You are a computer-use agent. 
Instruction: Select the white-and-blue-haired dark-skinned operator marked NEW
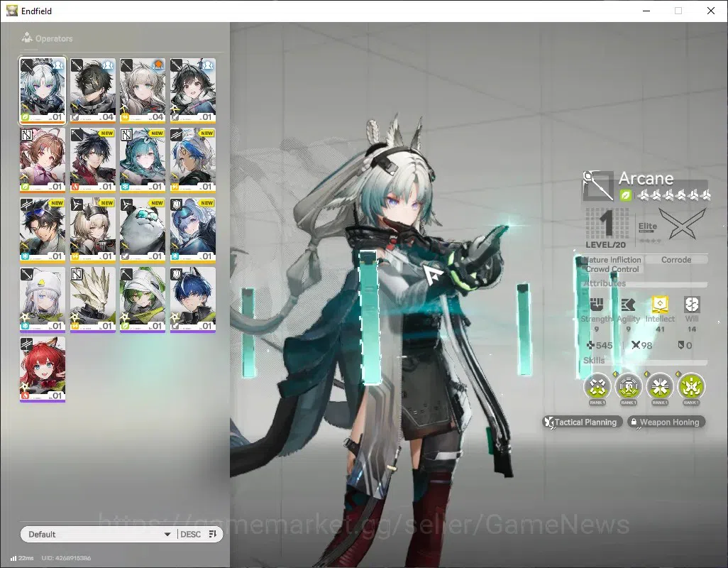[x=193, y=160]
